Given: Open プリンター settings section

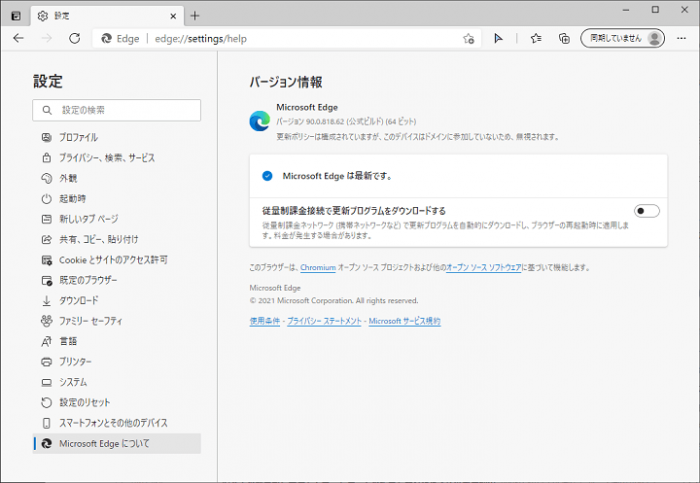Looking at the screenshot, I should (x=117, y=362).
